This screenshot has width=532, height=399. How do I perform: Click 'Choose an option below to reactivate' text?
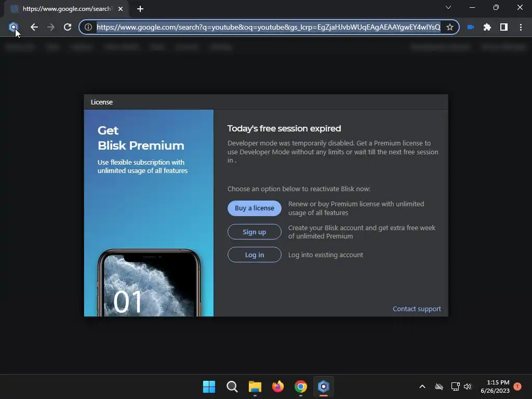pyautogui.click(x=299, y=189)
